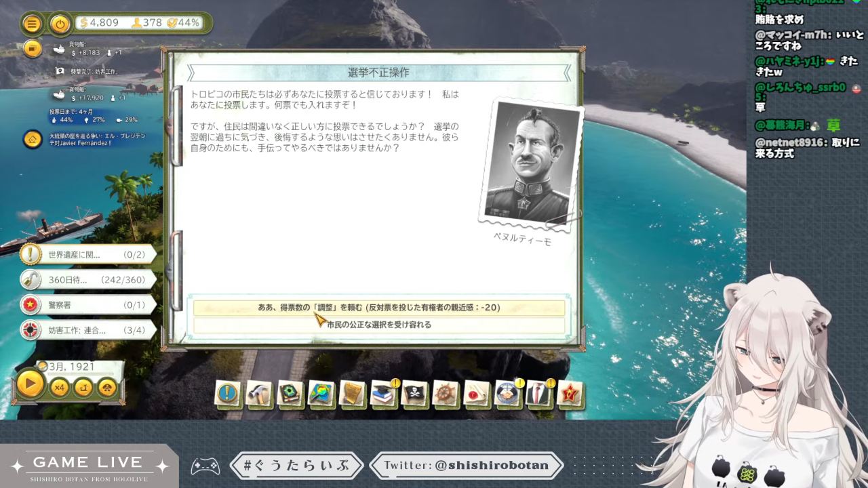This screenshot has height=488, width=868.
Task: Open the presidential race notification icon
Action: (x=32, y=140)
